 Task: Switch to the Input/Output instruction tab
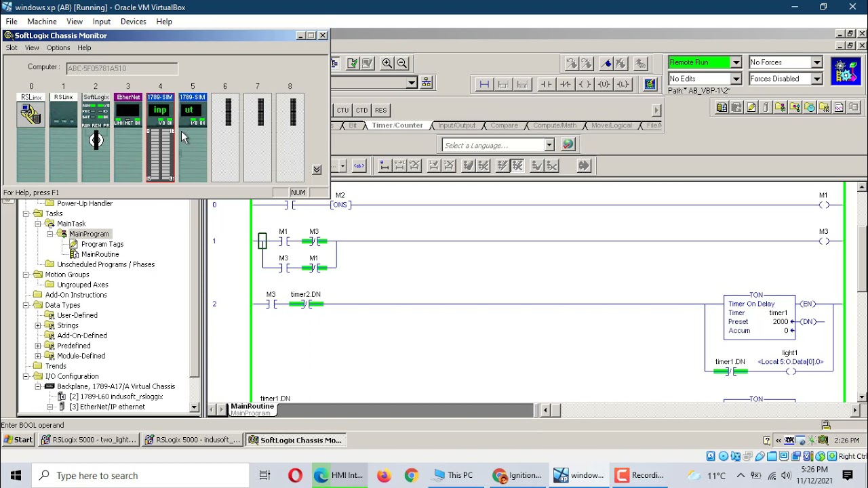456,125
